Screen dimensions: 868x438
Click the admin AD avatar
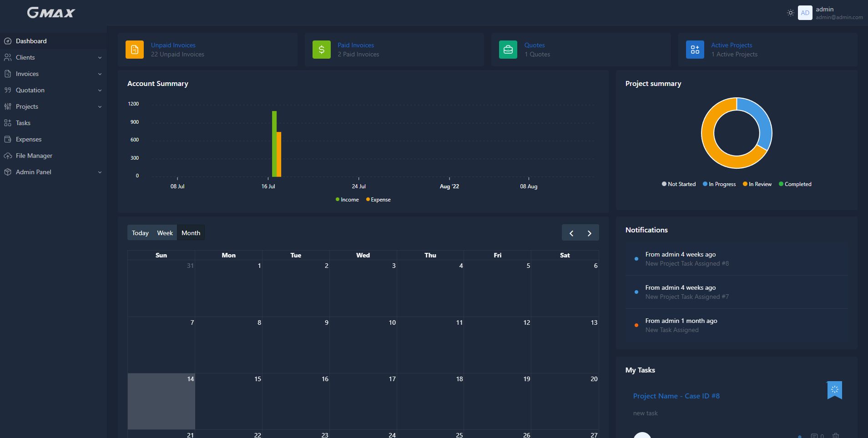click(805, 13)
